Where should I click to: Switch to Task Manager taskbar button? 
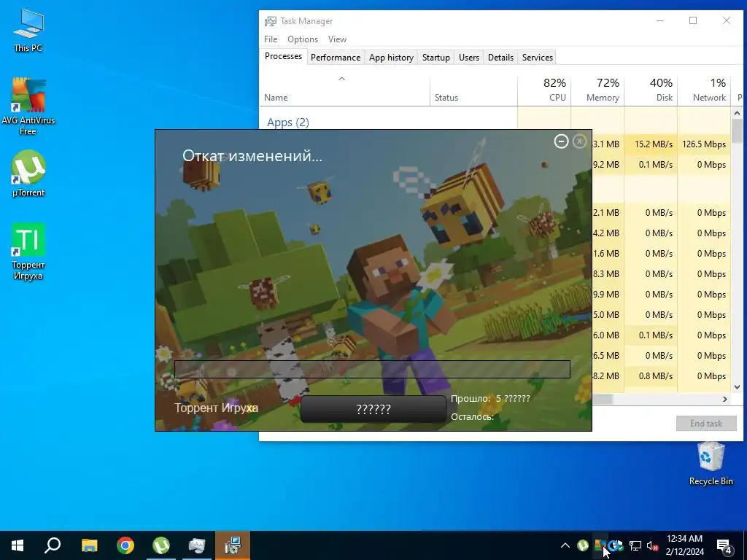point(197,545)
